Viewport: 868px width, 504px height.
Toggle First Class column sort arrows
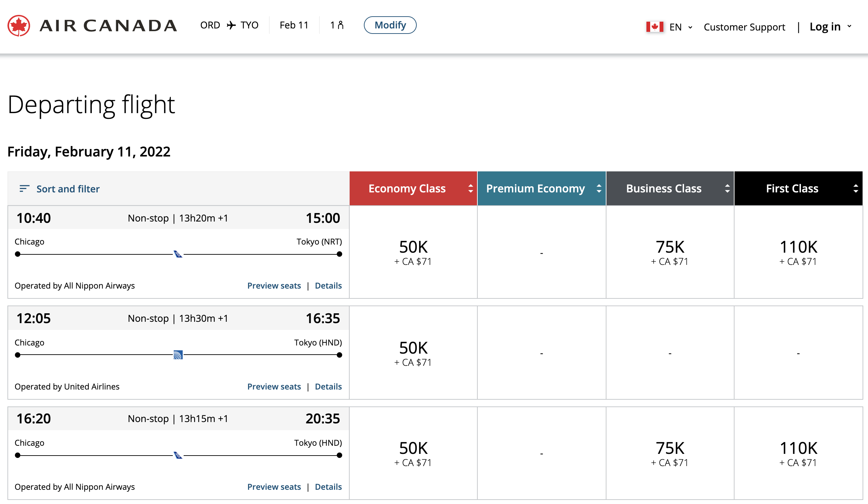[x=855, y=189]
